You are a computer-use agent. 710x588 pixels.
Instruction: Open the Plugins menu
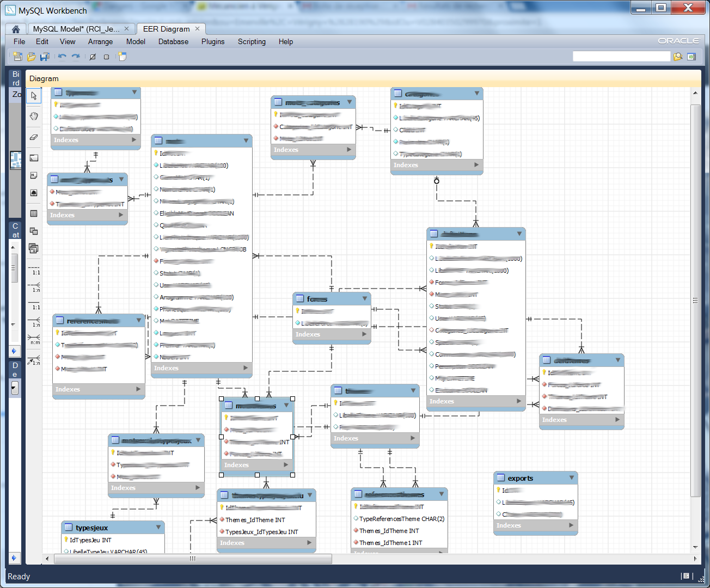tap(213, 41)
